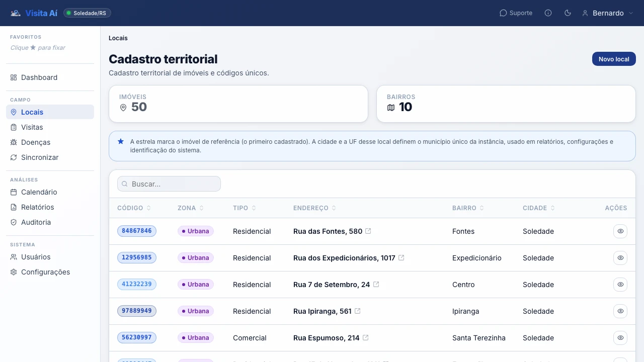Click Comercial type cell

click(x=250, y=338)
